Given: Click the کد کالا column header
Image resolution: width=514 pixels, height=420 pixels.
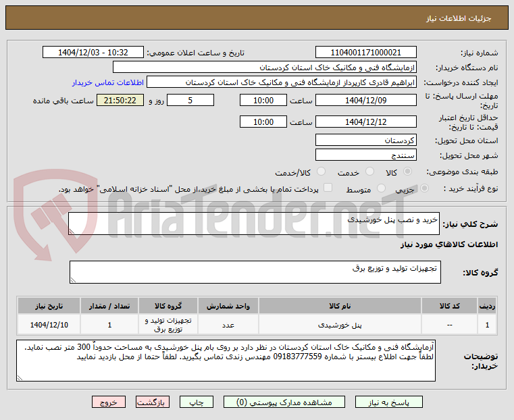Looking at the screenshot, I should pos(449,306).
